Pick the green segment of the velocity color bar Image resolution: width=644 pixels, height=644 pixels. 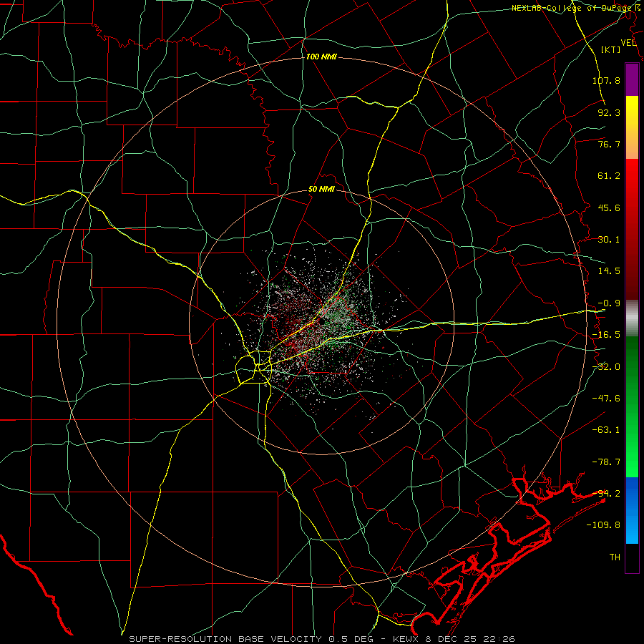632,406
